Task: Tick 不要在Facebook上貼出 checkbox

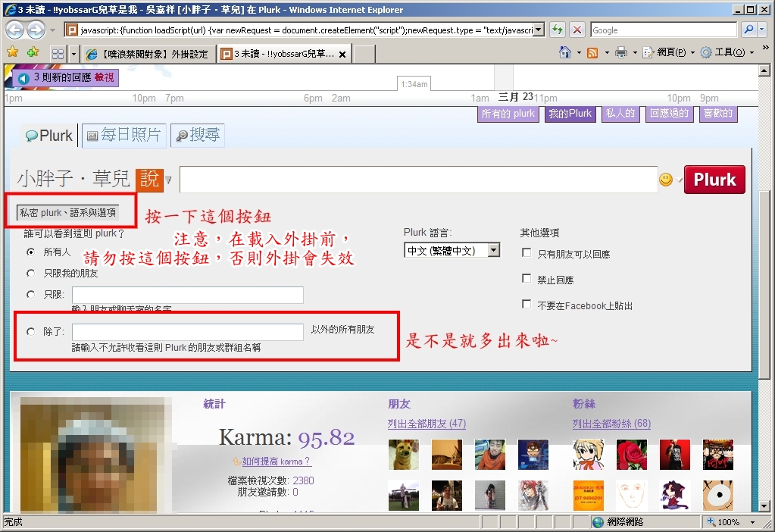Action: pyautogui.click(x=527, y=305)
